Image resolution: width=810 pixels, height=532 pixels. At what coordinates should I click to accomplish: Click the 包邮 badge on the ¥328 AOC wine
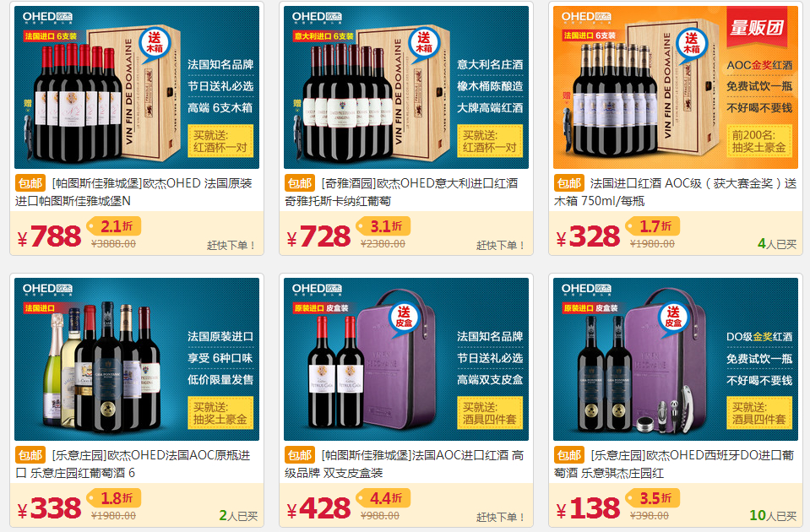click(568, 183)
